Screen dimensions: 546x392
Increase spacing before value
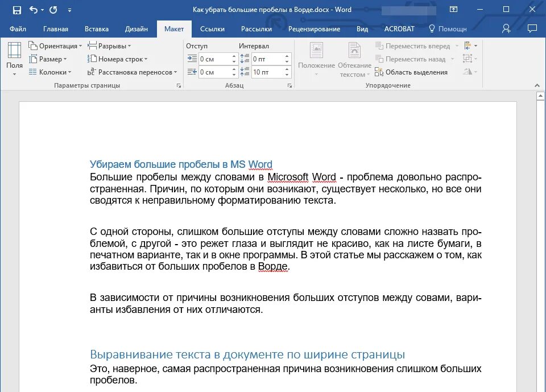[287, 56]
